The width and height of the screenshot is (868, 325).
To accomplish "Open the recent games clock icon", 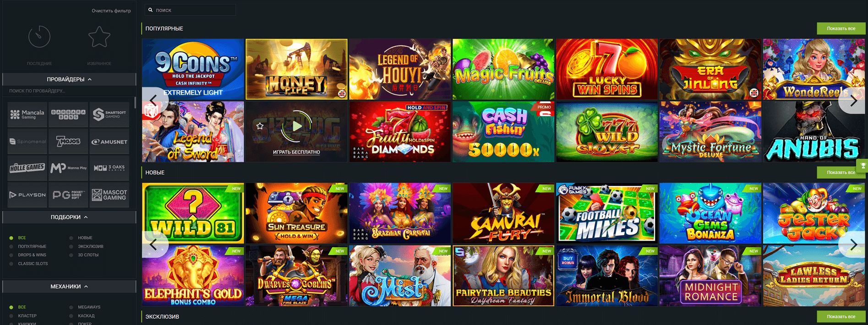I will (39, 37).
